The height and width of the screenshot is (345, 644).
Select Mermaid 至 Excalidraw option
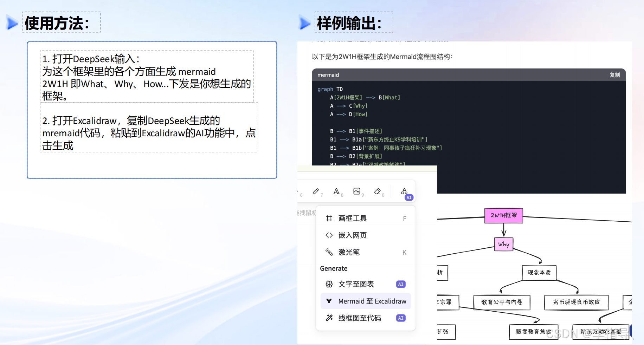click(366, 301)
